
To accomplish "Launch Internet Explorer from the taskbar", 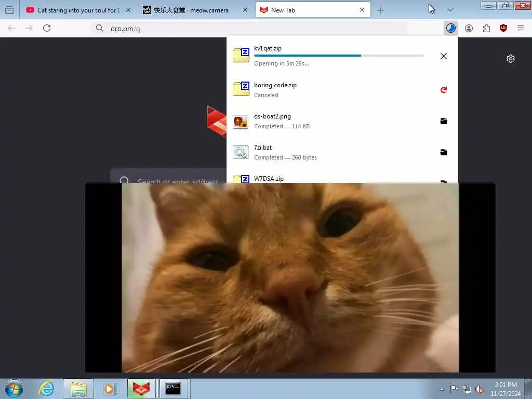I will 46,389.
